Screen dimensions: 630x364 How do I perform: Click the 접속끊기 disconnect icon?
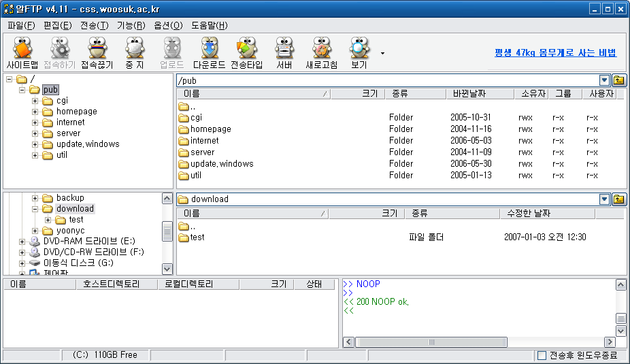click(97, 53)
